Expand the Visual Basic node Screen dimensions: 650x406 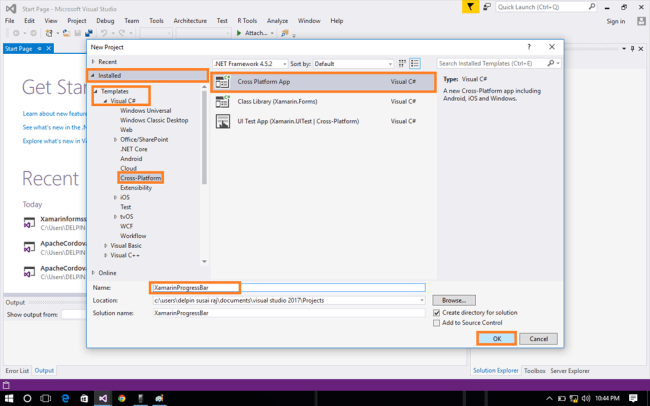(x=106, y=246)
